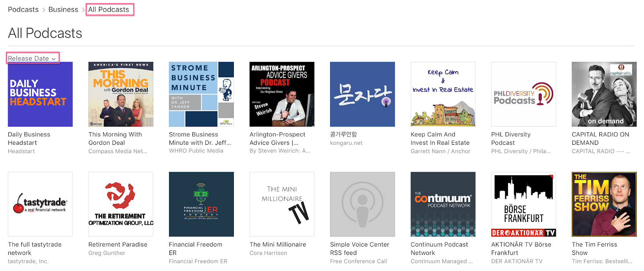Open the gray placeholder podcast icon artwork
The image size is (644, 271).
(x=362, y=204)
